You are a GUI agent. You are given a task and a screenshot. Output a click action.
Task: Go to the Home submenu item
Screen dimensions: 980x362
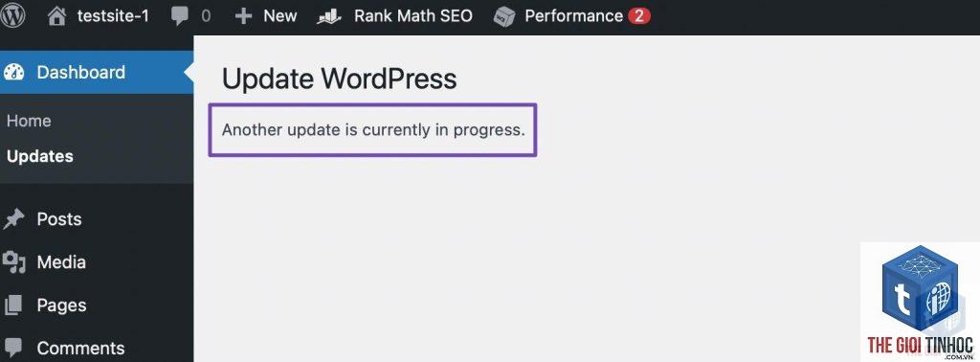point(29,121)
